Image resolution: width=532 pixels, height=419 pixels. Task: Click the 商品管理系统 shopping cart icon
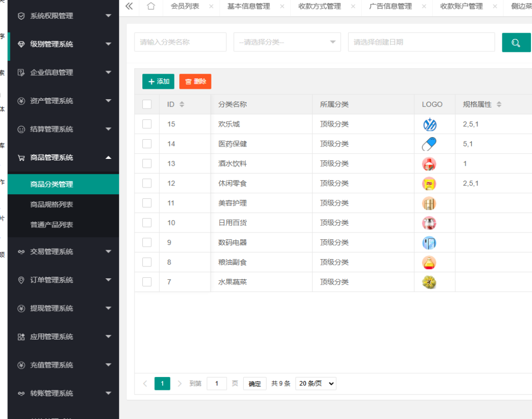pyautogui.click(x=21, y=157)
